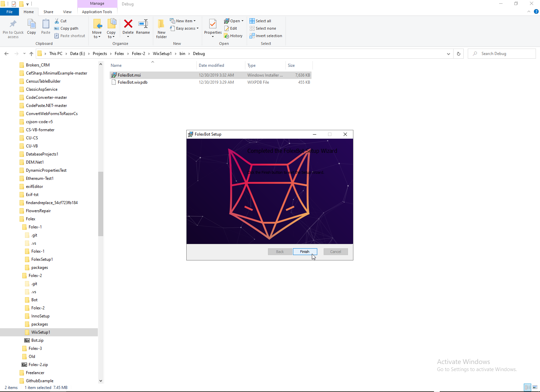540x392 pixels.
Task: Expand address bar history dropdown arrow
Action: (448, 54)
